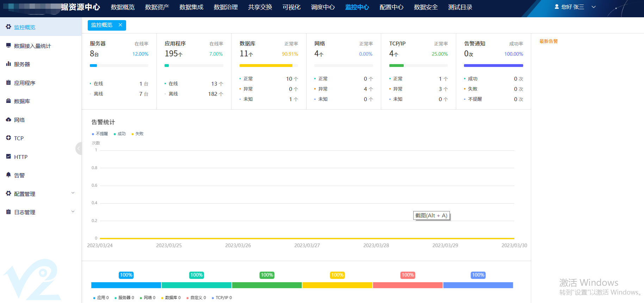Click the 90.91% database normal rate

[290, 54]
